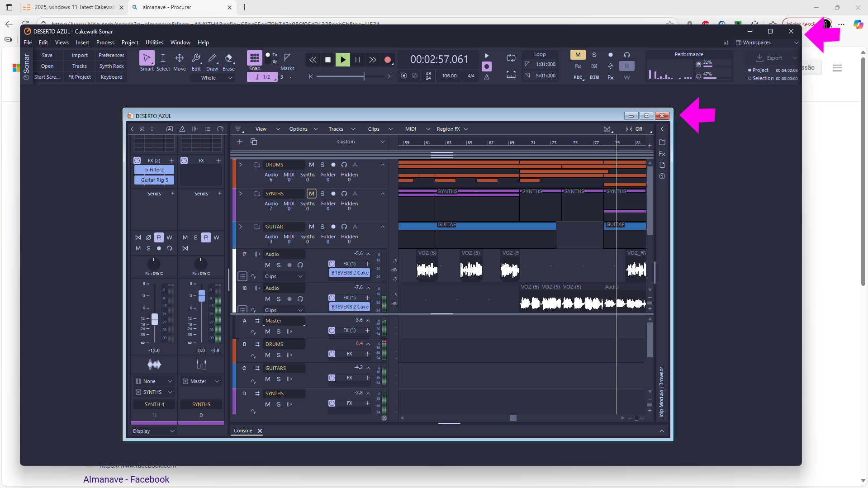
Task: Select the Smart tool
Action: (147, 58)
